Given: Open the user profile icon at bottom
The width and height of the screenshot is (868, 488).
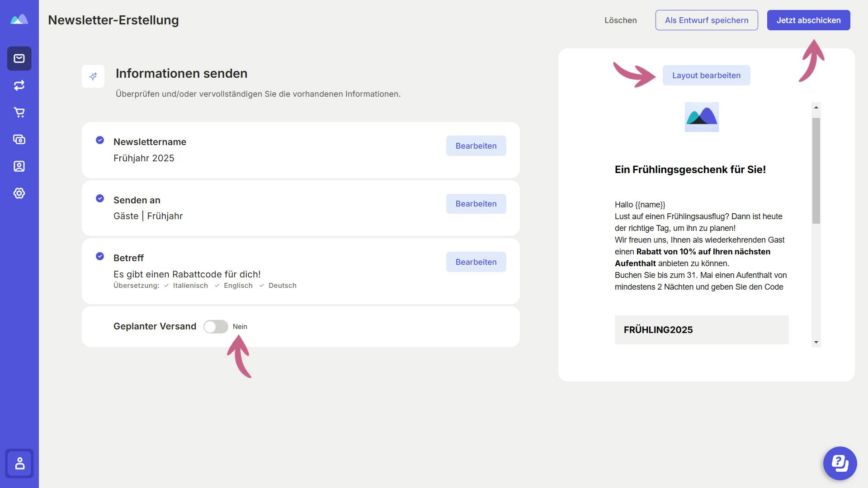Looking at the screenshot, I should pos(19,463).
